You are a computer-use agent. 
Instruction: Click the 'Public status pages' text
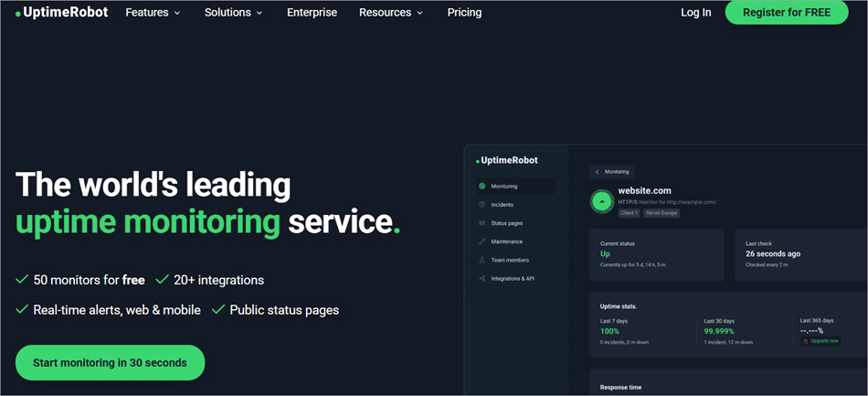(284, 310)
